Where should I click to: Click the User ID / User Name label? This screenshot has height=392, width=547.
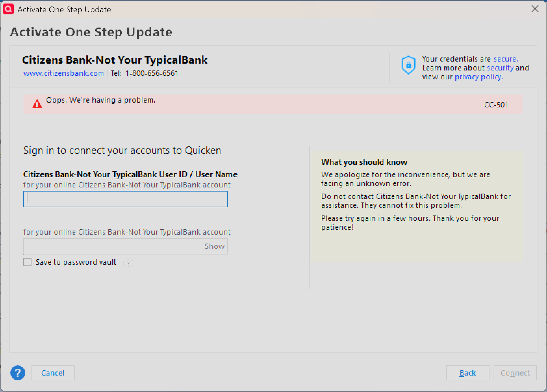(130, 174)
